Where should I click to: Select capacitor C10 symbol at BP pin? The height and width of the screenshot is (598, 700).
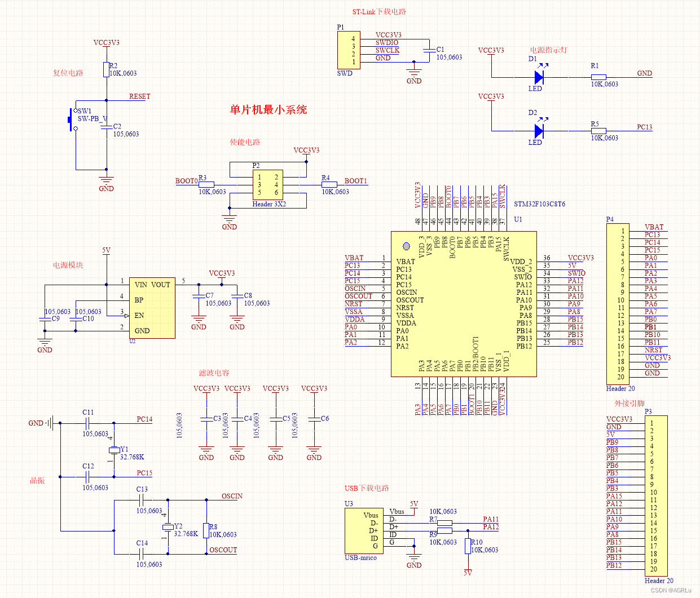tap(76, 319)
